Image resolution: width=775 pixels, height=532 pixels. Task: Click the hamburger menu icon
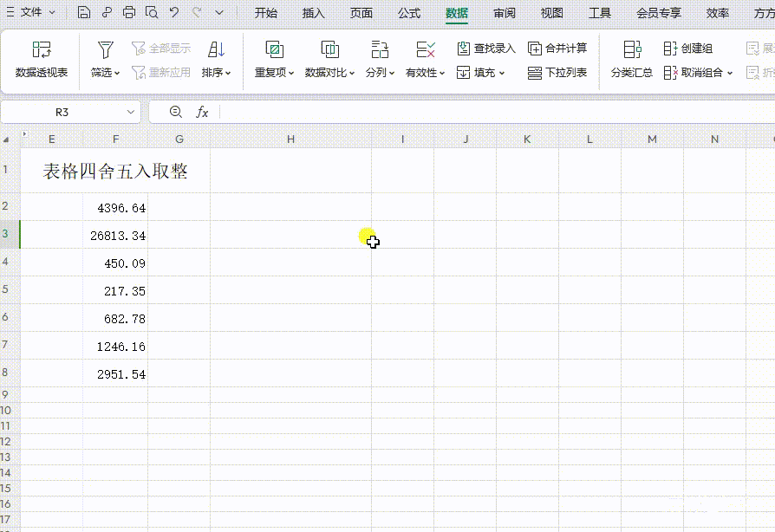pyautogui.click(x=10, y=12)
